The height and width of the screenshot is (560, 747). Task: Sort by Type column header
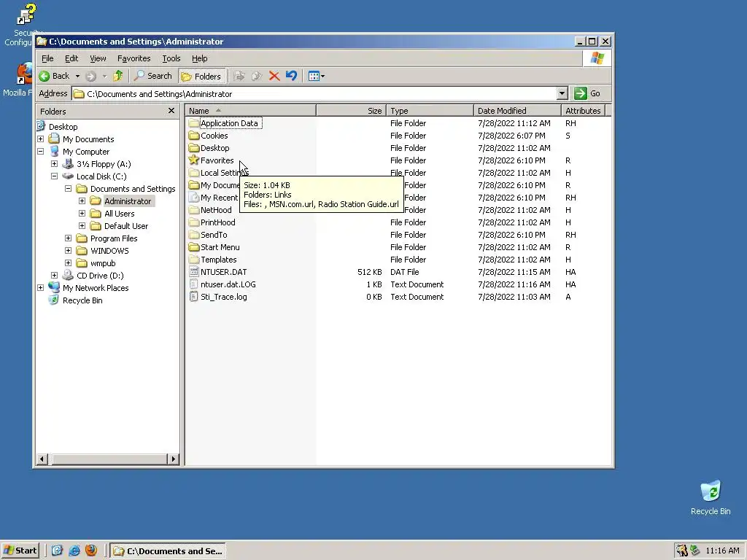tap(430, 111)
